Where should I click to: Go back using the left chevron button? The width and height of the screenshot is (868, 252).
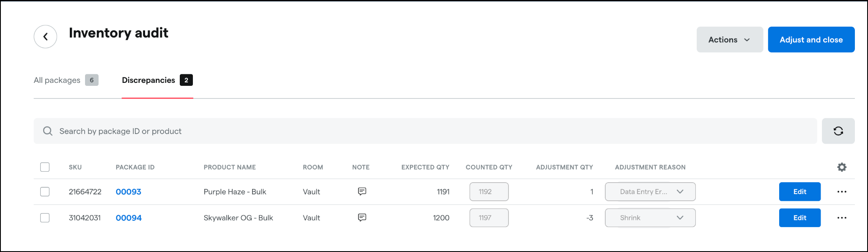coord(45,37)
